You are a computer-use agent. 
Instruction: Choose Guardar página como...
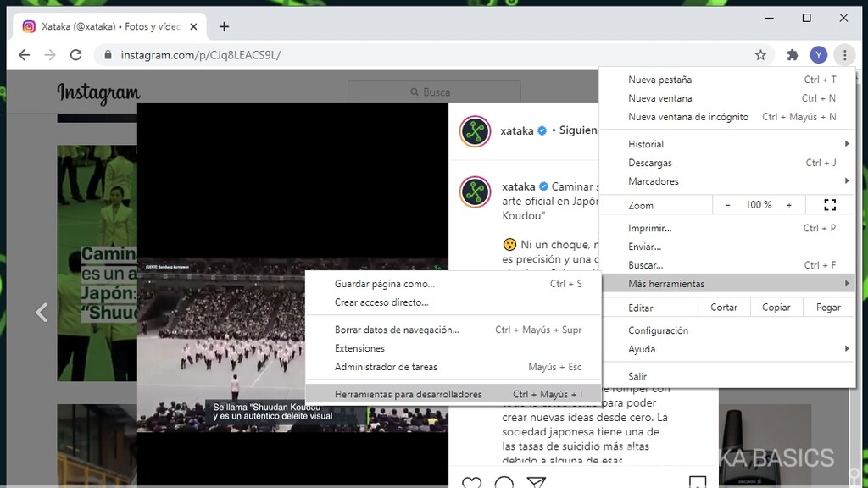pyautogui.click(x=453, y=284)
